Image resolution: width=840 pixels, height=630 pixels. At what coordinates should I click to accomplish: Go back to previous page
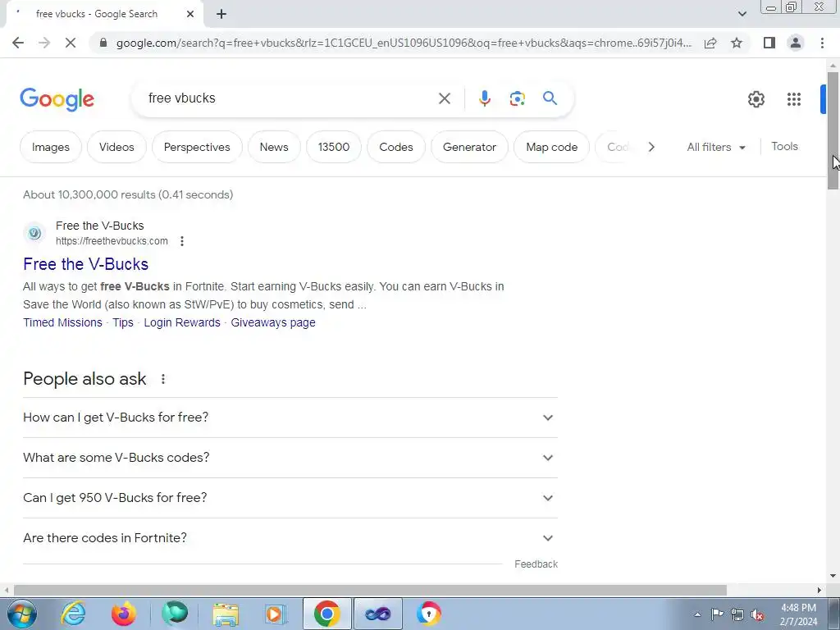18,43
